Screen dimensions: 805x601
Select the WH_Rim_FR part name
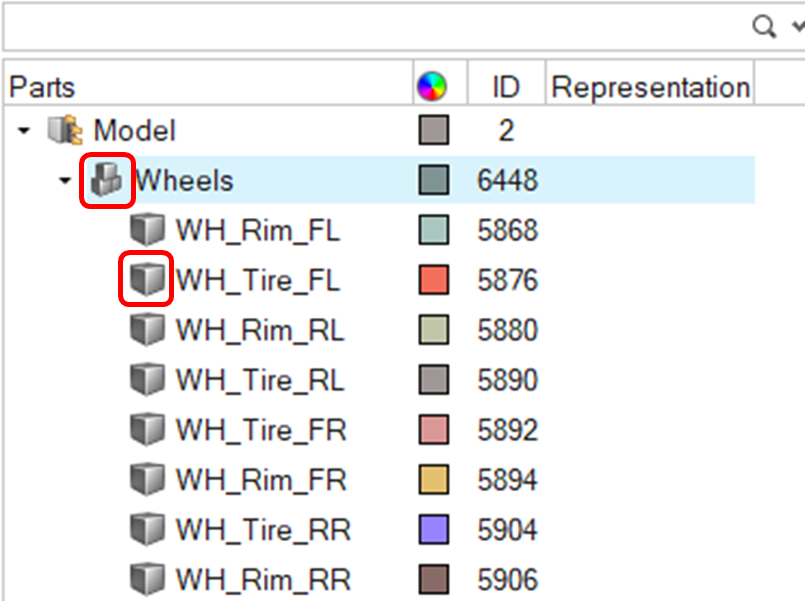[x=261, y=480]
